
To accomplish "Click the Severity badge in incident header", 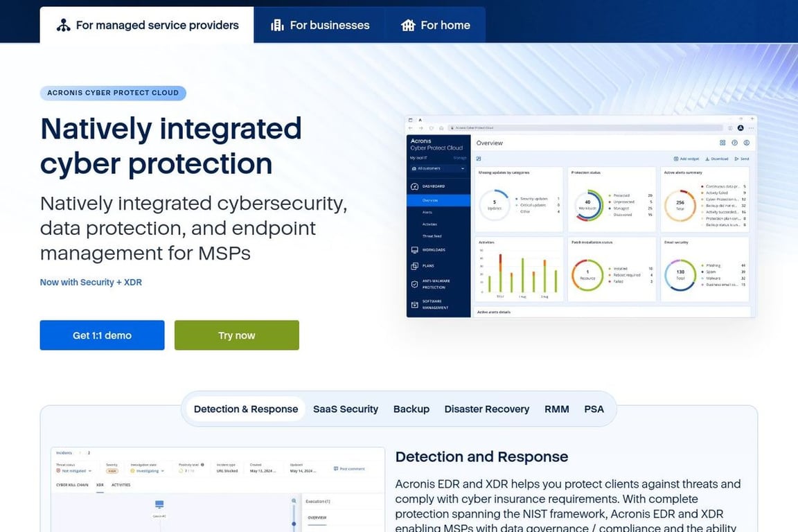I will pos(112,472).
